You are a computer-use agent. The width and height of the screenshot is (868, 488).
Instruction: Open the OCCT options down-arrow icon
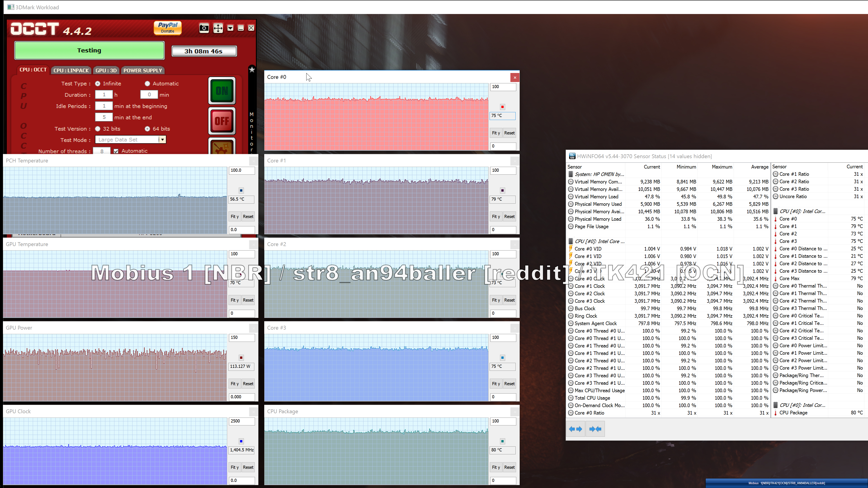click(x=230, y=28)
